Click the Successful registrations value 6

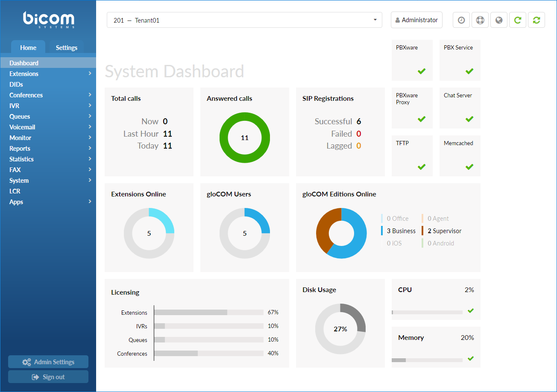tap(359, 122)
